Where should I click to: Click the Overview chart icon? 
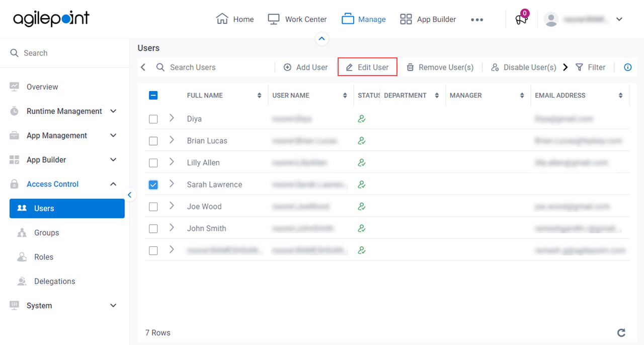pyautogui.click(x=14, y=87)
